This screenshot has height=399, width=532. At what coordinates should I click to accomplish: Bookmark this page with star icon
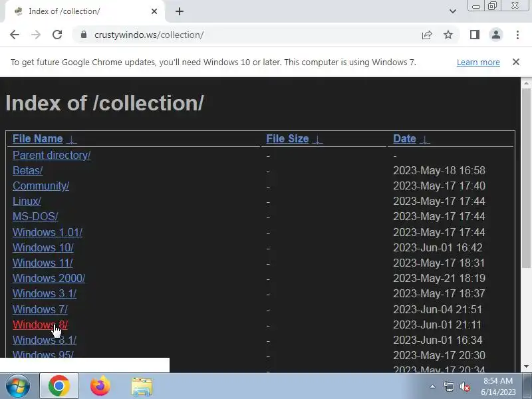tap(448, 35)
